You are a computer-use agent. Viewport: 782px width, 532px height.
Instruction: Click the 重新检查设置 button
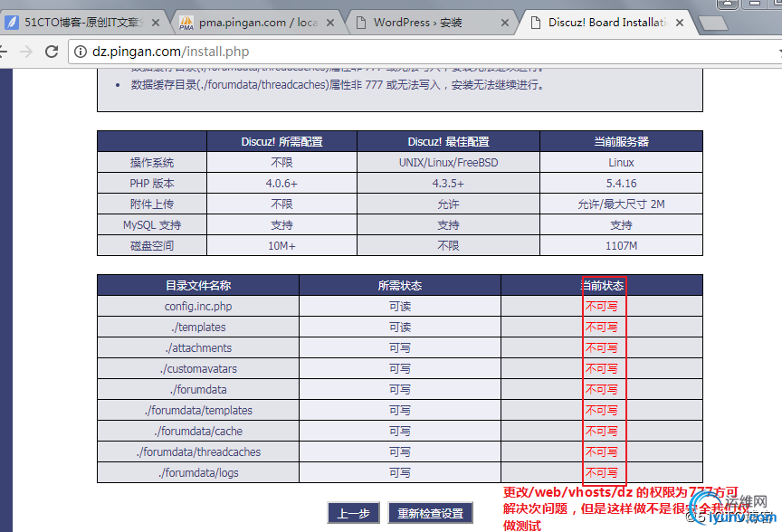(431, 513)
